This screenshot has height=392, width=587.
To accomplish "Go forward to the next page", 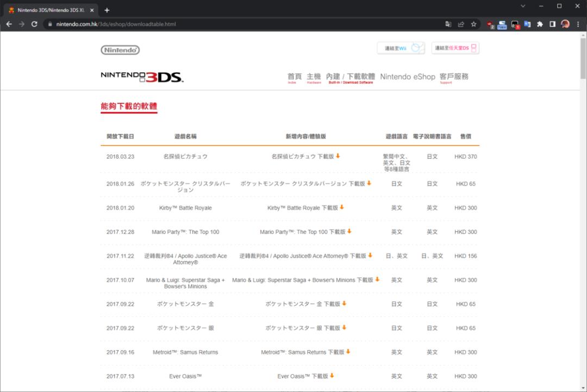I will (x=22, y=24).
